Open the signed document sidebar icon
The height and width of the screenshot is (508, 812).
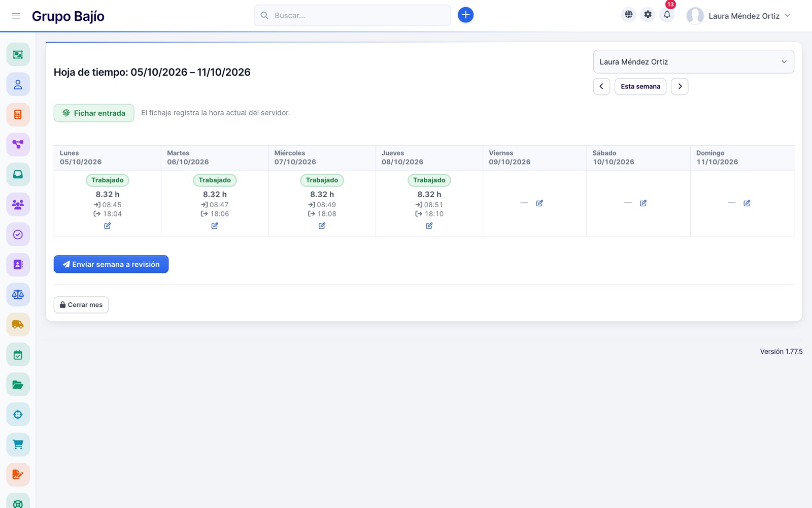[18, 474]
